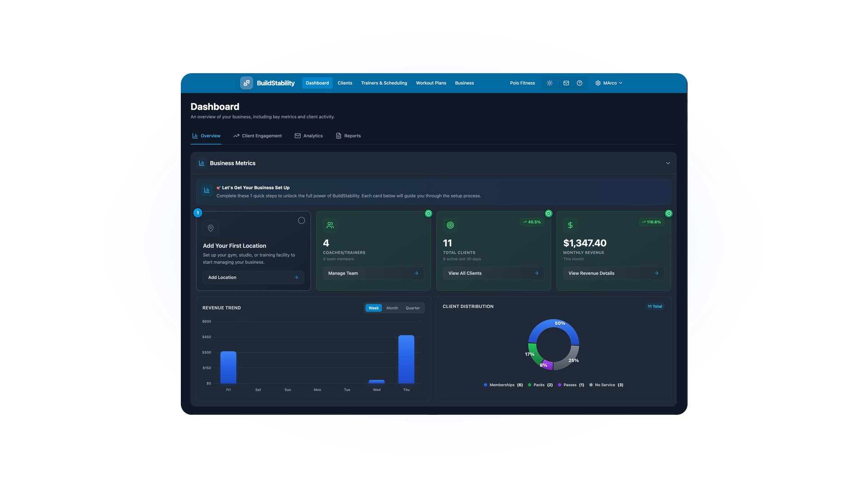The width and height of the screenshot is (868, 488).
Task: Open the Trainers & Scheduling menu
Action: [x=384, y=83]
